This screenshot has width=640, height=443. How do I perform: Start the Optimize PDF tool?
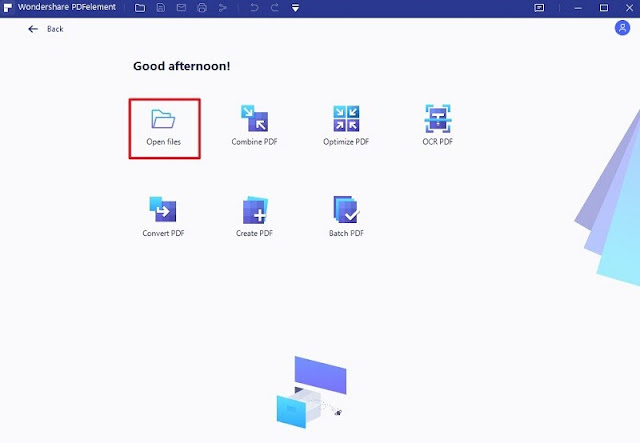[346, 125]
